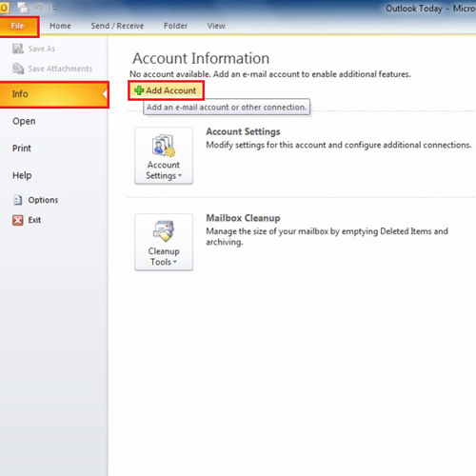The width and height of the screenshot is (476, 476).
Task: Click the red Exit icon entry
Action: (x=27, y=220)
